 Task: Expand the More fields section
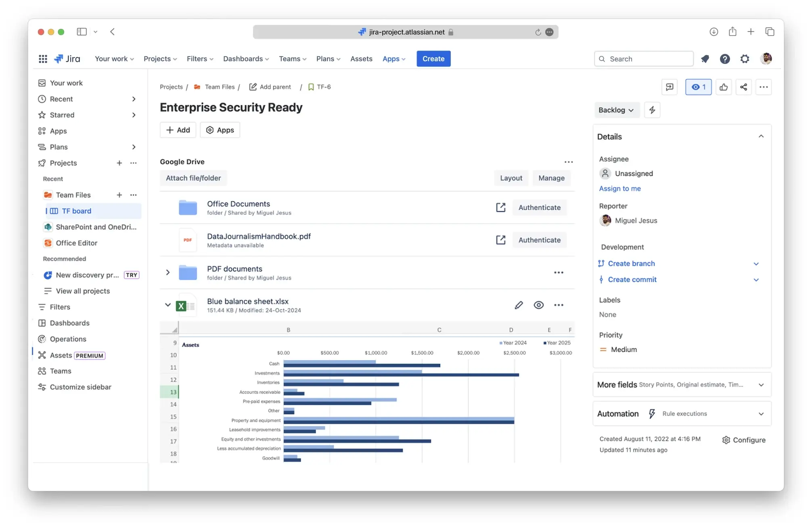(761, 385)
